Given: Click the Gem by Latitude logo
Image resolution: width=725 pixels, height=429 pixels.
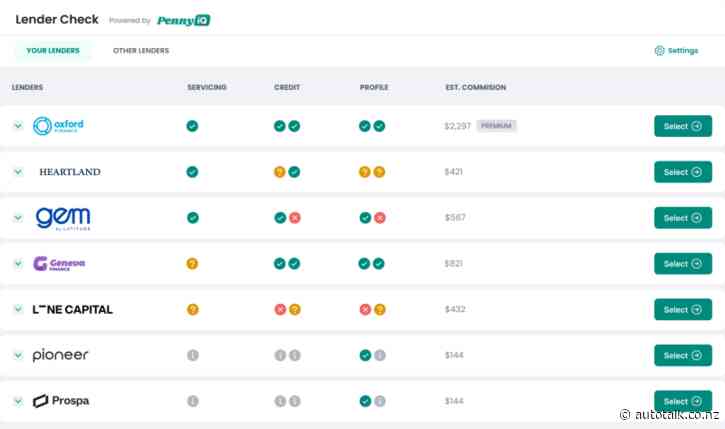Looking at the screenshot, I should [63, 218].
